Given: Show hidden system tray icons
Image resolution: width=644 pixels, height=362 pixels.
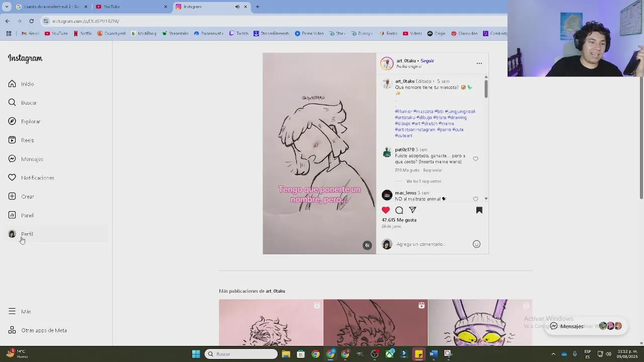Looking at the screenshot, I should (x=553, y=354).
